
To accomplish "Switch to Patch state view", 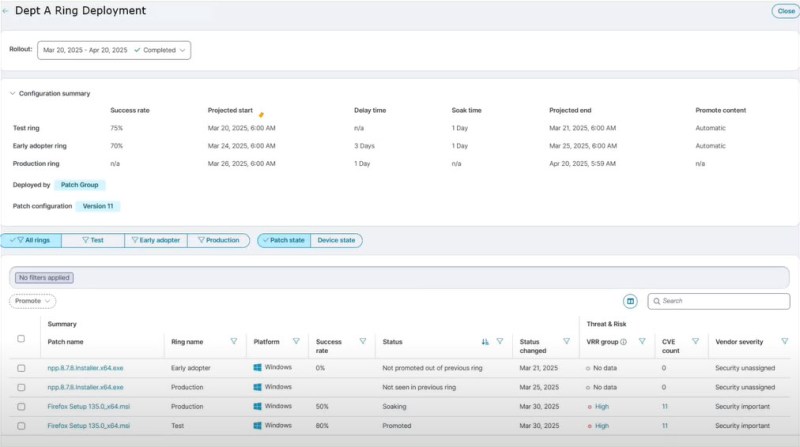I will click(284, 240).
